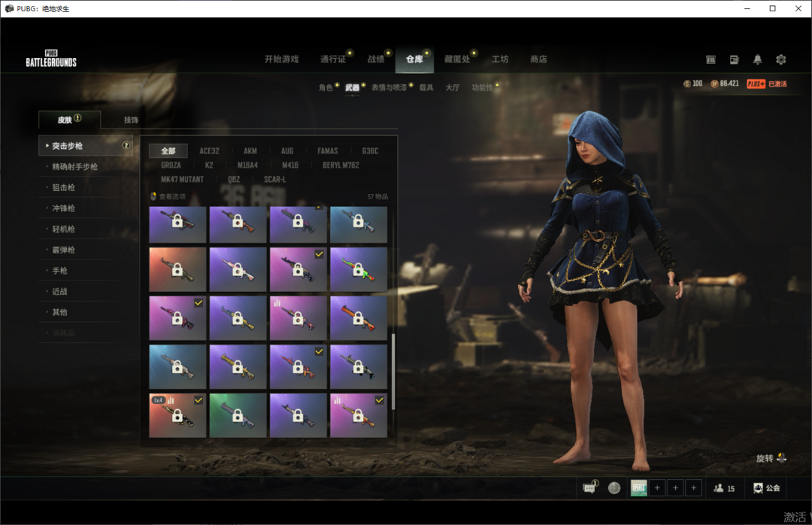Open the 表情与喷漆 sub-tab
The width and height of the screenshot is (812, 525).
coord(389,87)
